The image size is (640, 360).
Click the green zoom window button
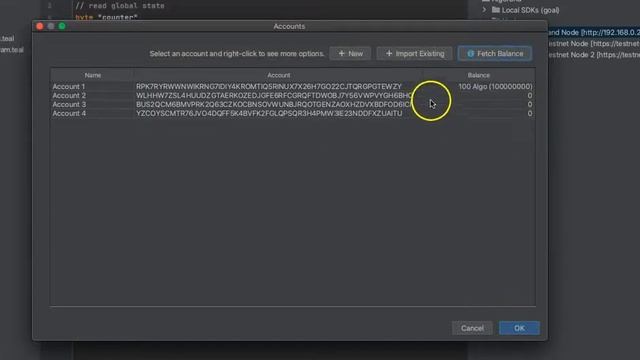(62, 26)
